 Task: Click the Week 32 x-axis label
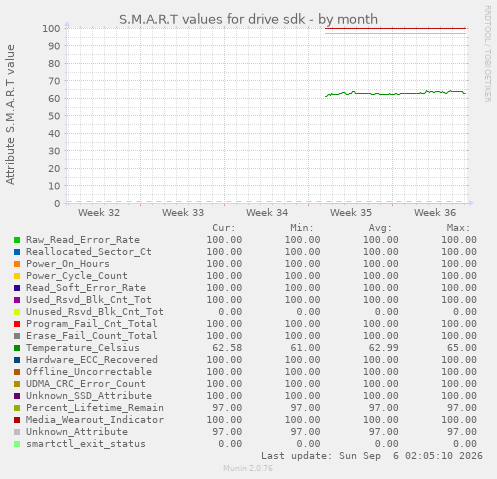[99, 213]
